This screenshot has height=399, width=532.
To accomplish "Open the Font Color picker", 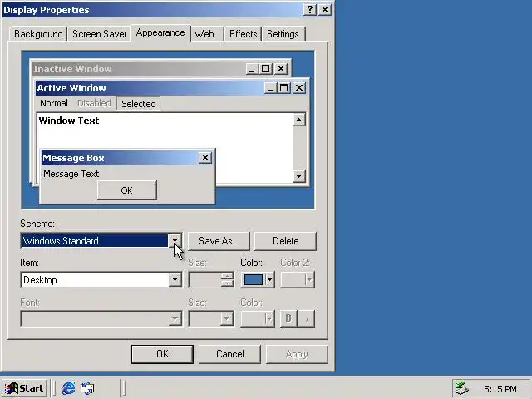I will coord(258,318).
